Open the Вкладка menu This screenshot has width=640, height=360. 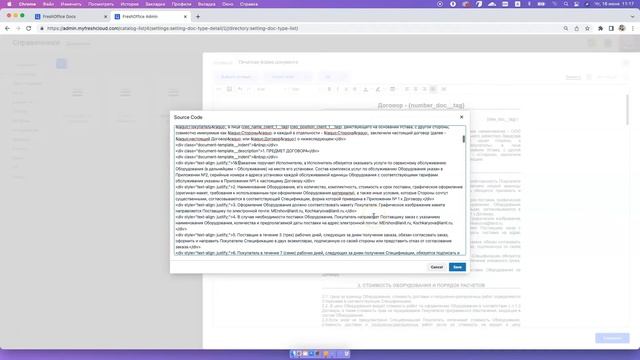tap(207, 4)
